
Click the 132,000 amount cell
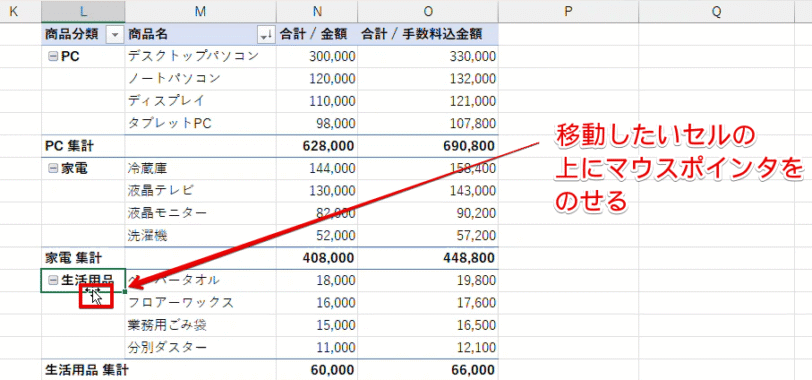pyautogui.click(x=428, y=79)
